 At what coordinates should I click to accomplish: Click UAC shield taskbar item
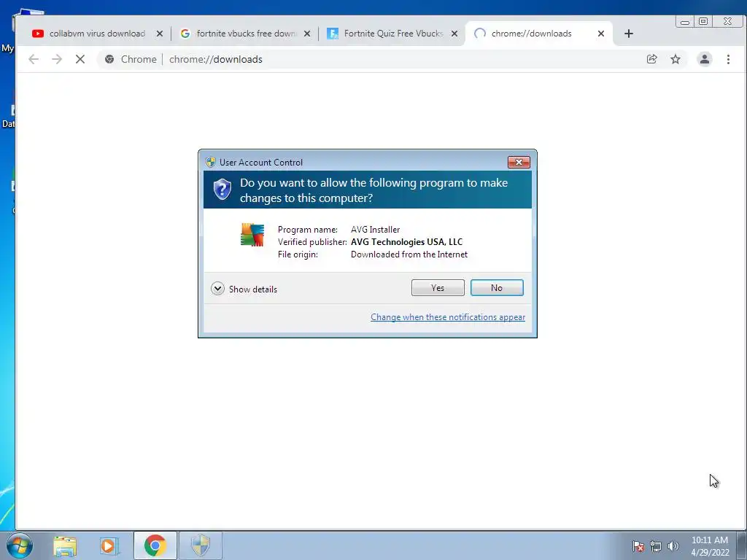(x=201, y=545)
